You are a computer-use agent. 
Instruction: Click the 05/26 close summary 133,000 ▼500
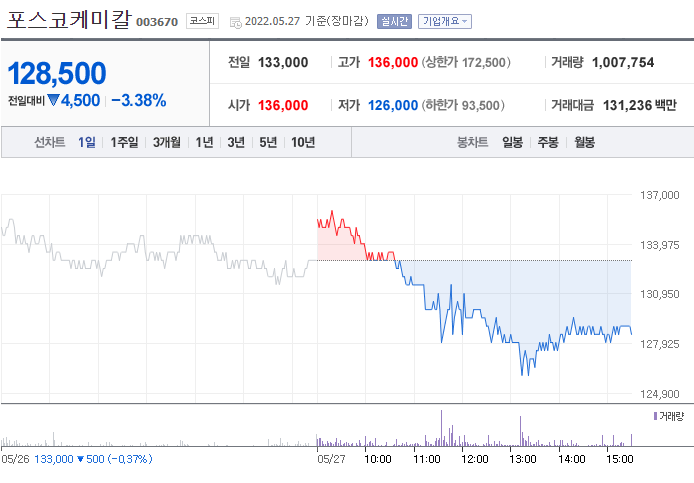point(93,459)
